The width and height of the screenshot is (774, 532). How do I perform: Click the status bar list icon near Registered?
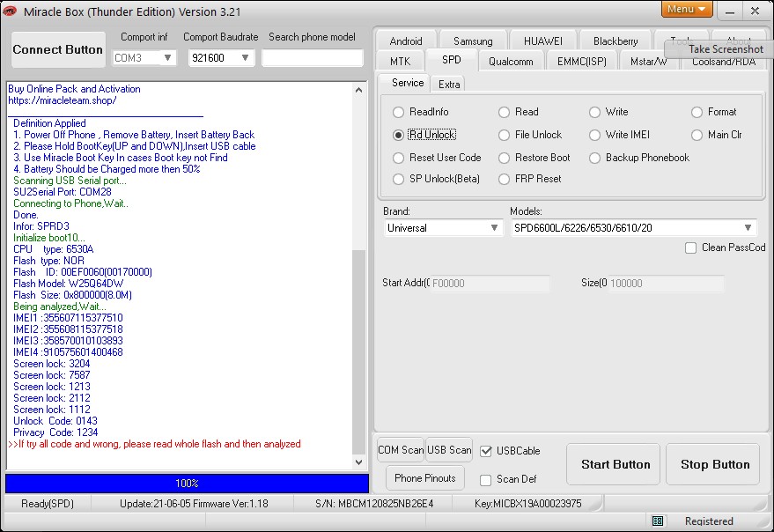coord(658,521)
